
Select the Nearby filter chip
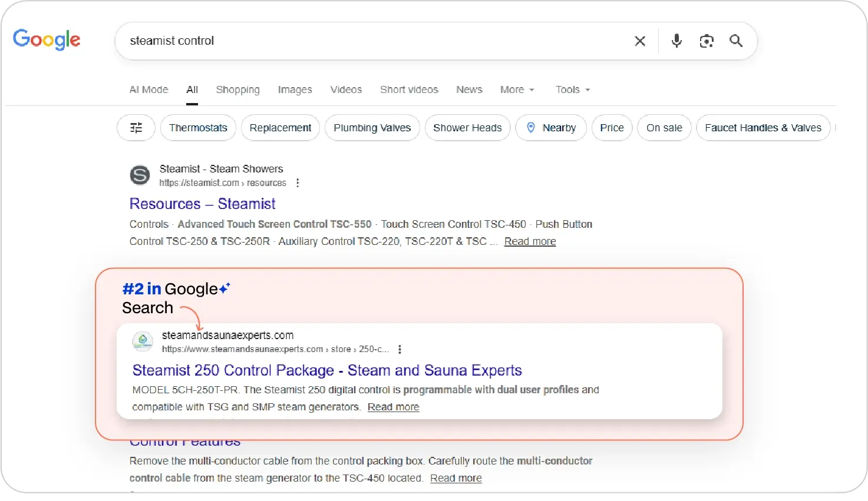click(550, 128)
